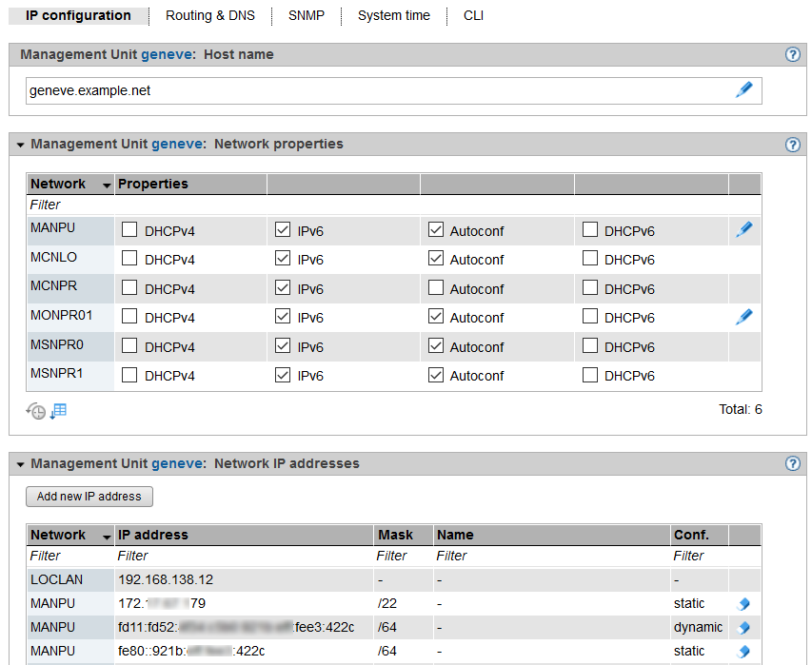Click the Add new IP address button
This screenshot has width=812, height=665.
coord(89,497)
